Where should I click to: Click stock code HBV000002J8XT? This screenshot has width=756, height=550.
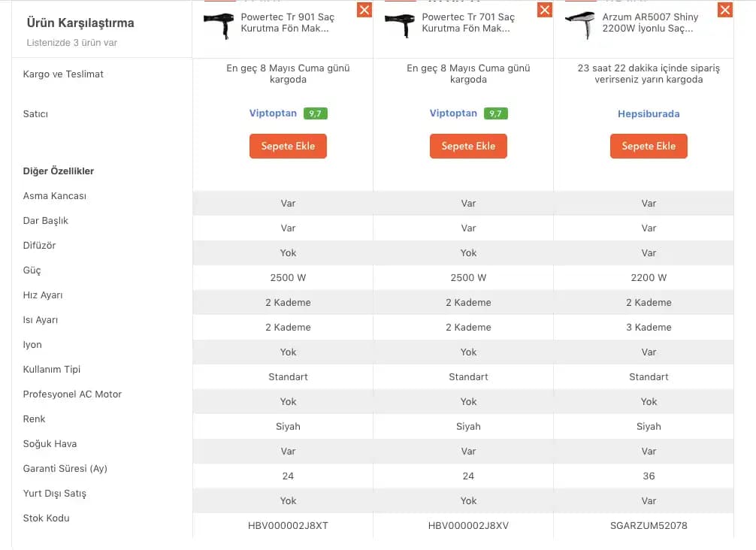[x=288, y=525]
